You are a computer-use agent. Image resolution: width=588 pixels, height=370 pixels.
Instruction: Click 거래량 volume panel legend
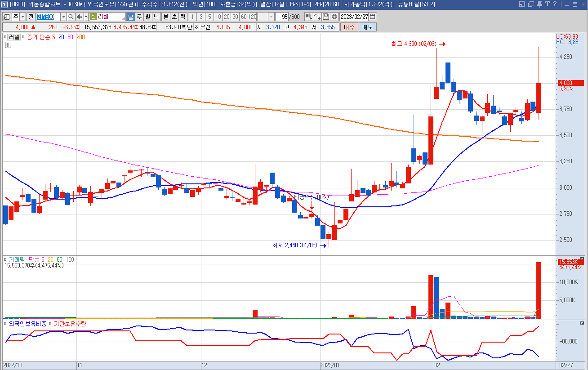coord(17,260)
